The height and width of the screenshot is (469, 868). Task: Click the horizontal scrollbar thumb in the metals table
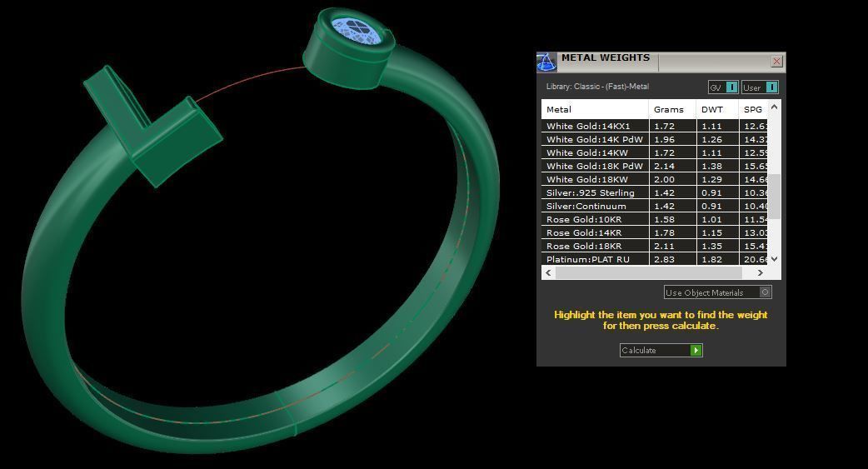point(649,272)
